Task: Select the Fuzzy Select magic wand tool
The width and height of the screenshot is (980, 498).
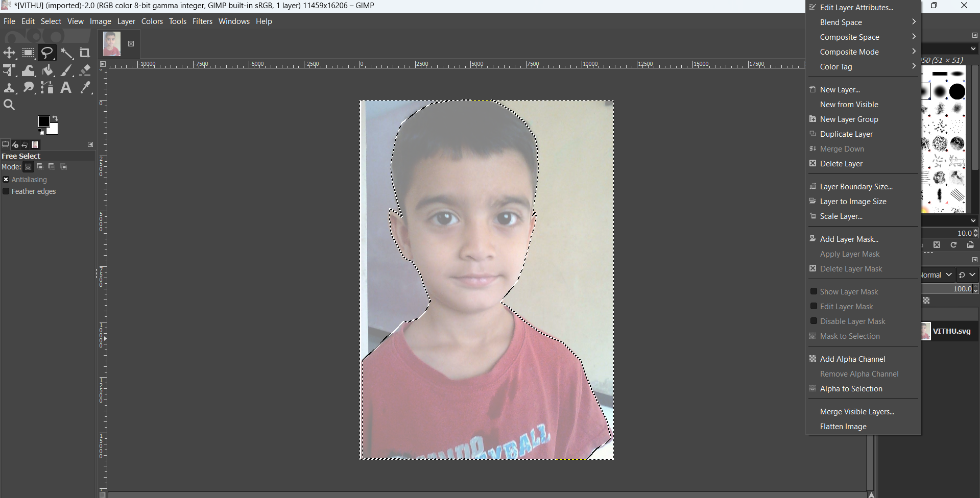Action: [x=66, y=53]
